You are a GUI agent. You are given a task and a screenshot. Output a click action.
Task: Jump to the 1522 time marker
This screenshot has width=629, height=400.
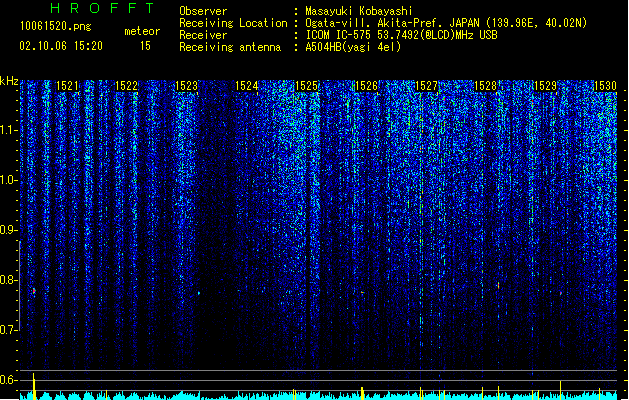point(127,86)
